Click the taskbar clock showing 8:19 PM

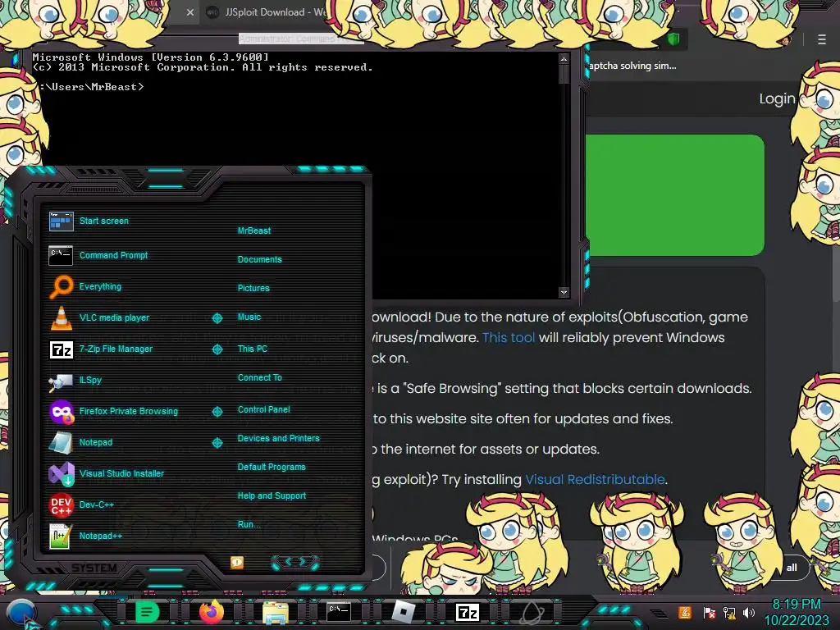click(x=796, y=613)
